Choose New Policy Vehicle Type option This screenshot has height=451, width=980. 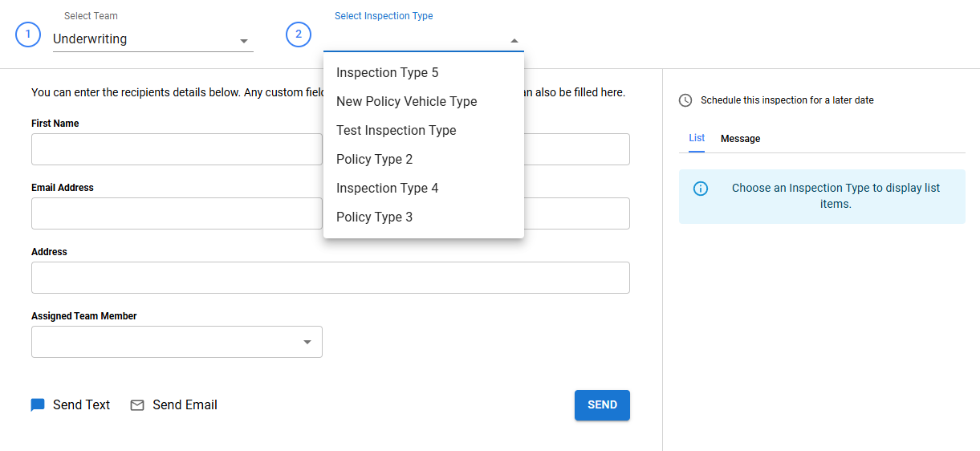pos(424,102)
